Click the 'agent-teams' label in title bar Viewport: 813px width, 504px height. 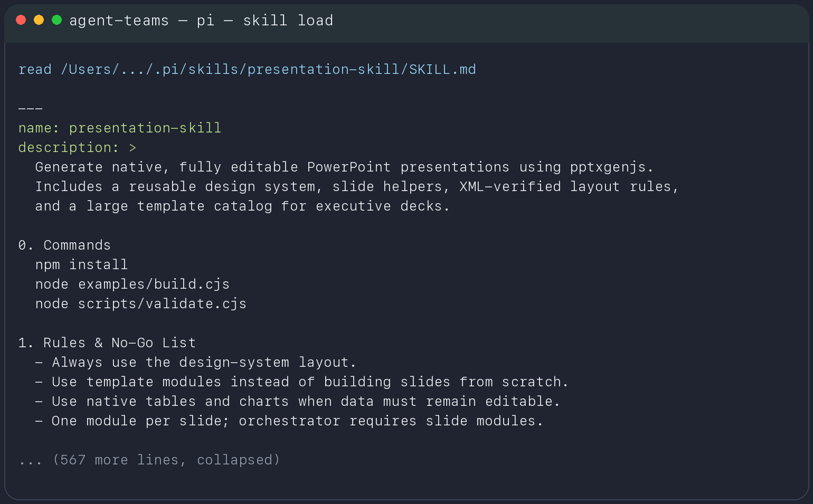click(x=119, y=20)
